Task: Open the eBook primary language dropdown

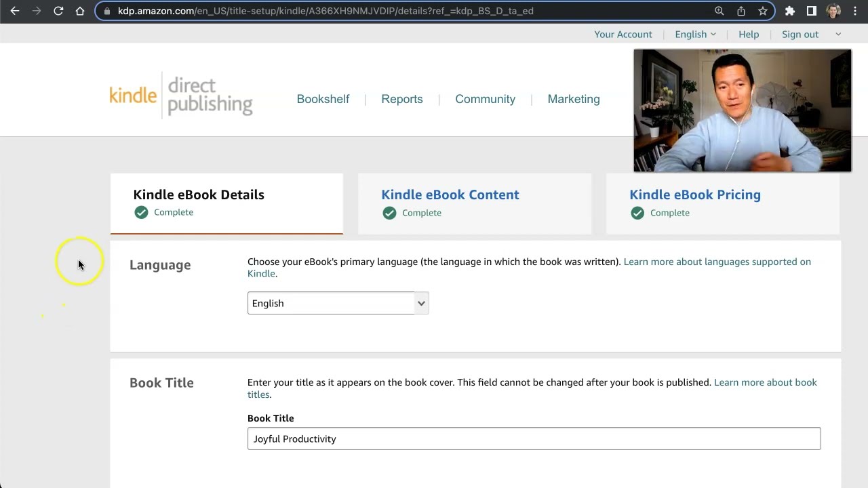Action: tap(338, 303)
